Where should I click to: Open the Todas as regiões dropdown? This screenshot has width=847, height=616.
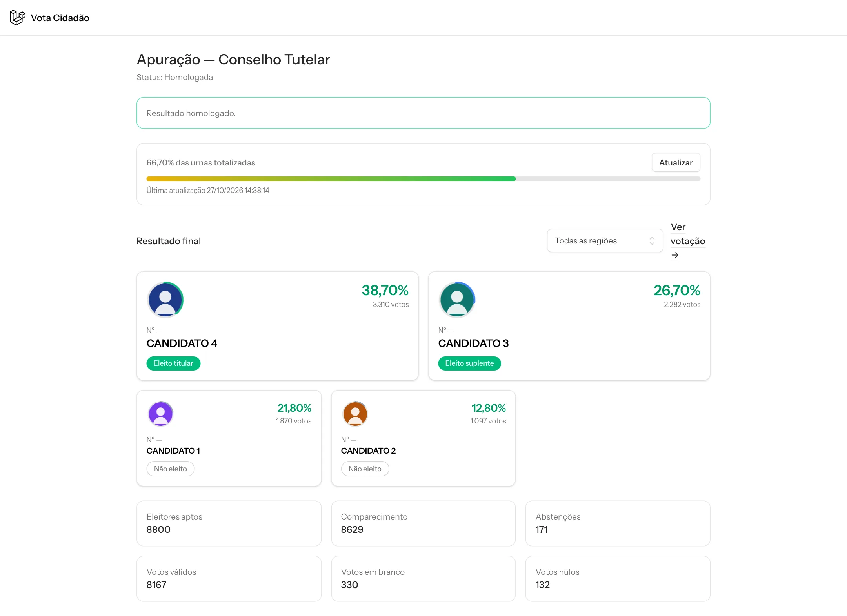605,241
